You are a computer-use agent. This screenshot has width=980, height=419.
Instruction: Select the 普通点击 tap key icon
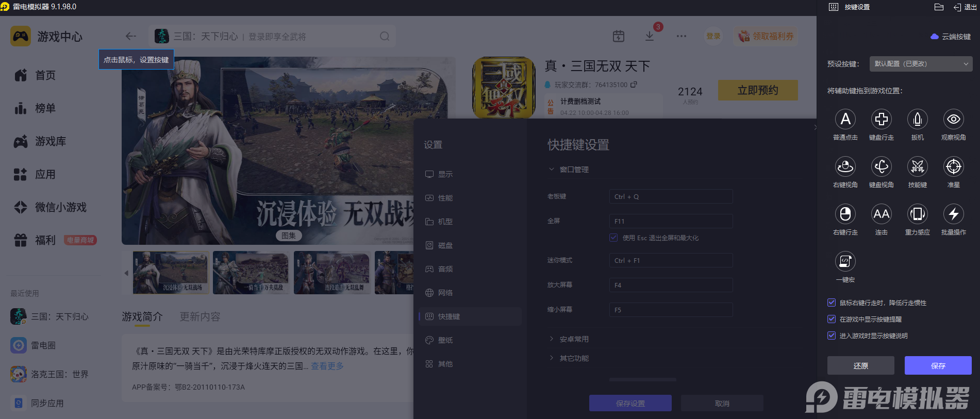coord(845,120)
